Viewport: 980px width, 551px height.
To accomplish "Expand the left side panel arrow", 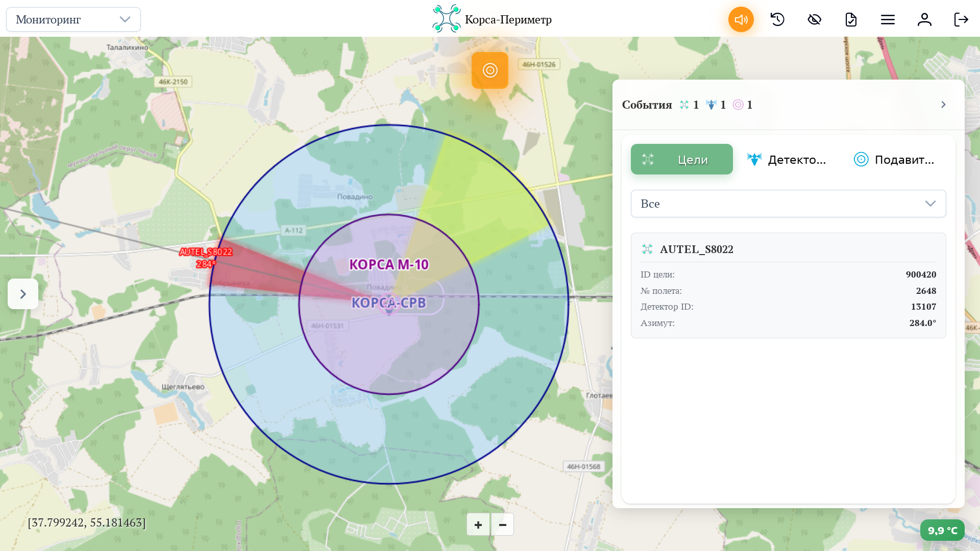I will pyautogui.click(x=23, y=294).
